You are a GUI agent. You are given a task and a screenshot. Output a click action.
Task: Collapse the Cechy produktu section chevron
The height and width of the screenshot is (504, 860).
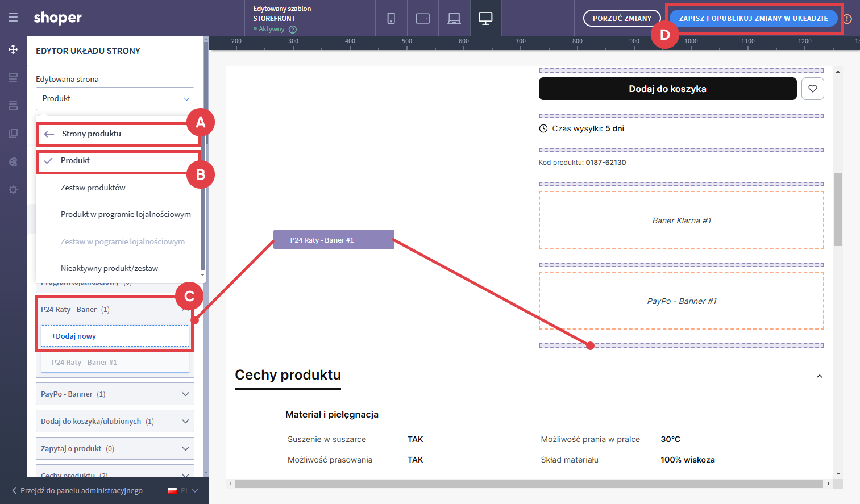click(819, 376)
